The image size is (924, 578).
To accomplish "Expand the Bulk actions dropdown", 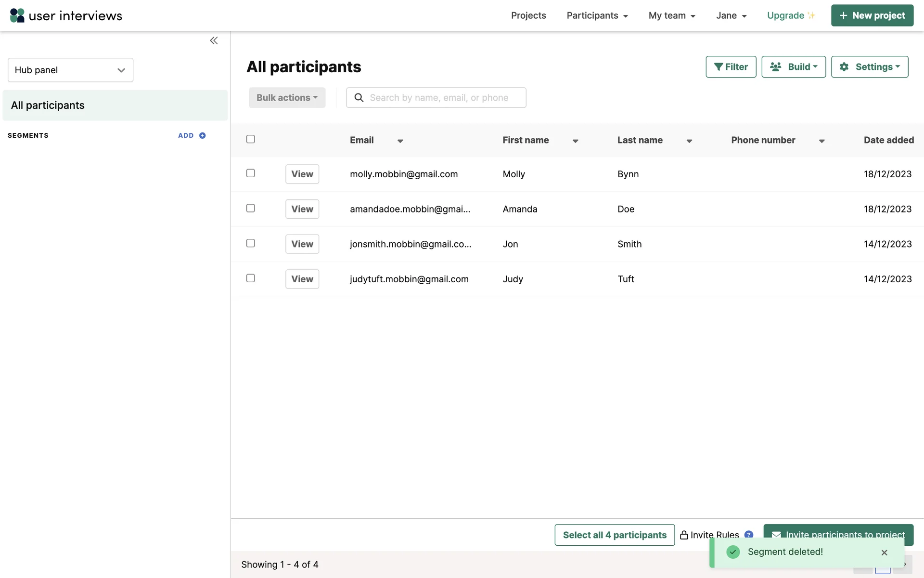I will [x=287, y=98].
